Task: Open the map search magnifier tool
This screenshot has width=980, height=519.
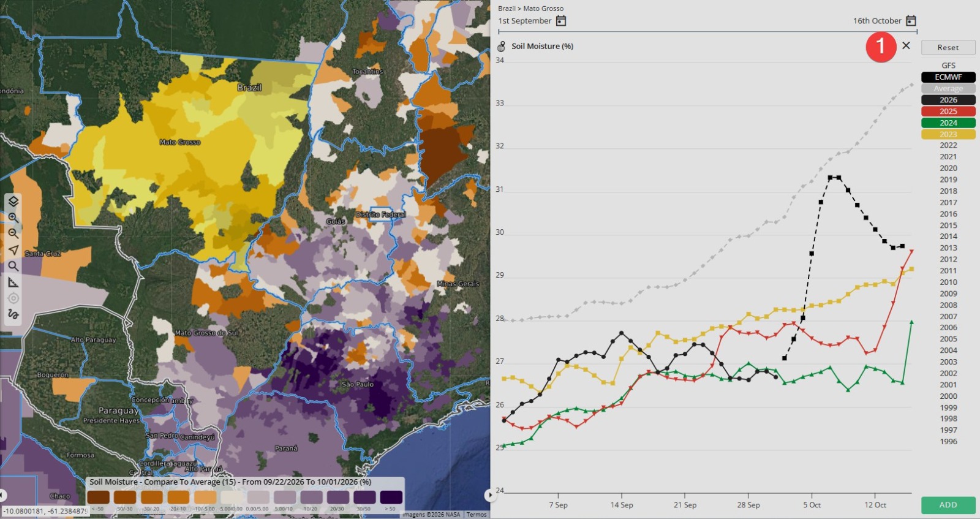Action: coord(13,266)
